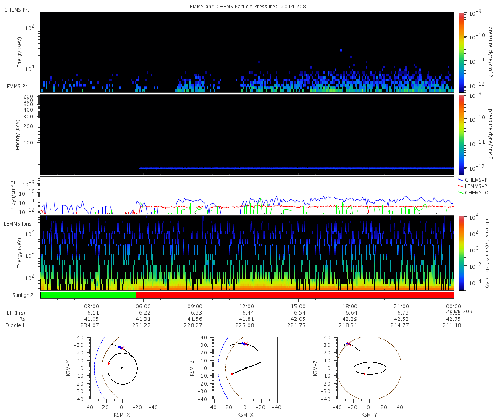Screen dimensions: 504x420
Task: Select the CHEMS-P legend entry
Action: pyautogui.click(x=475, y=180)
